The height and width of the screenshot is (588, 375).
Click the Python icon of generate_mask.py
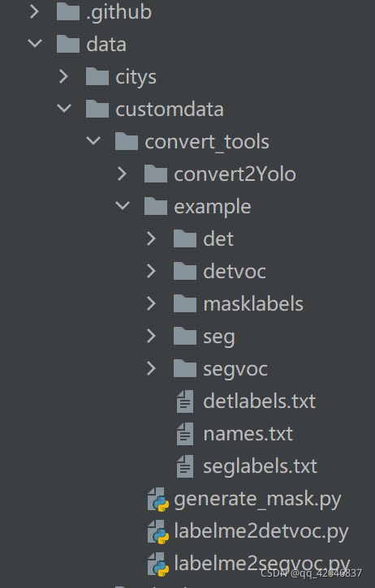pos(158,500)
